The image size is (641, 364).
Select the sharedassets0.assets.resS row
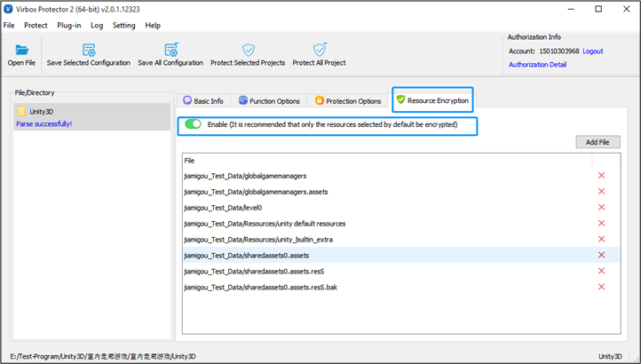tap(401, 272)
